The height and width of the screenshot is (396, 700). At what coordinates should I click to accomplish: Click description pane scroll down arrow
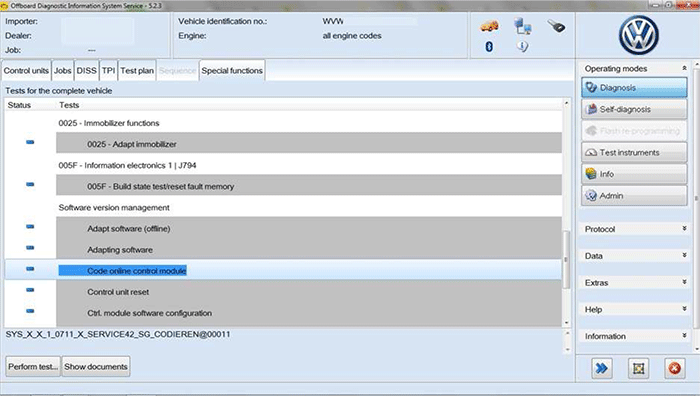(x=567, y=350)
